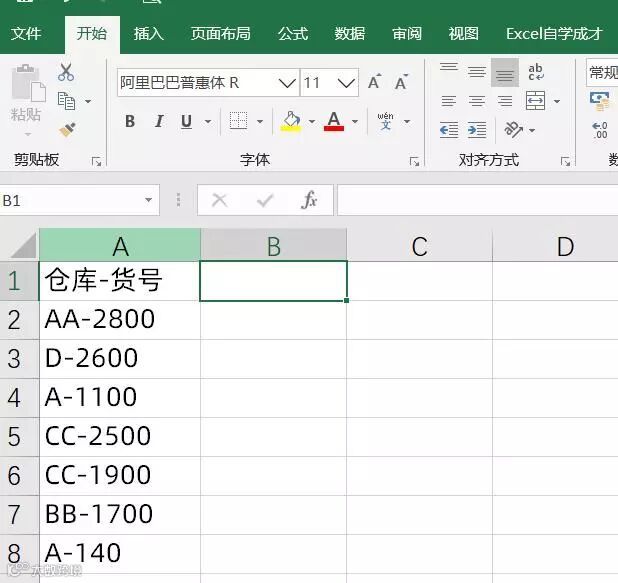Switch to the 插入 Insert tab

pyautogui.click(x=149, y=34)
